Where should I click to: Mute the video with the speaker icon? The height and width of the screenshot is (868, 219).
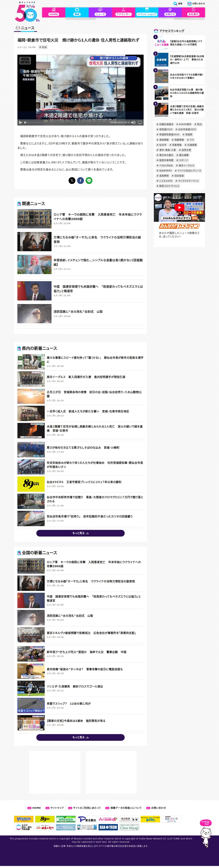click(133, 122)
